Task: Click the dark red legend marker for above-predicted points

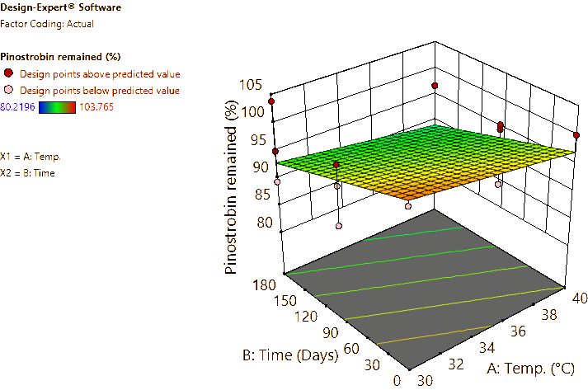Action: (8, 73)
